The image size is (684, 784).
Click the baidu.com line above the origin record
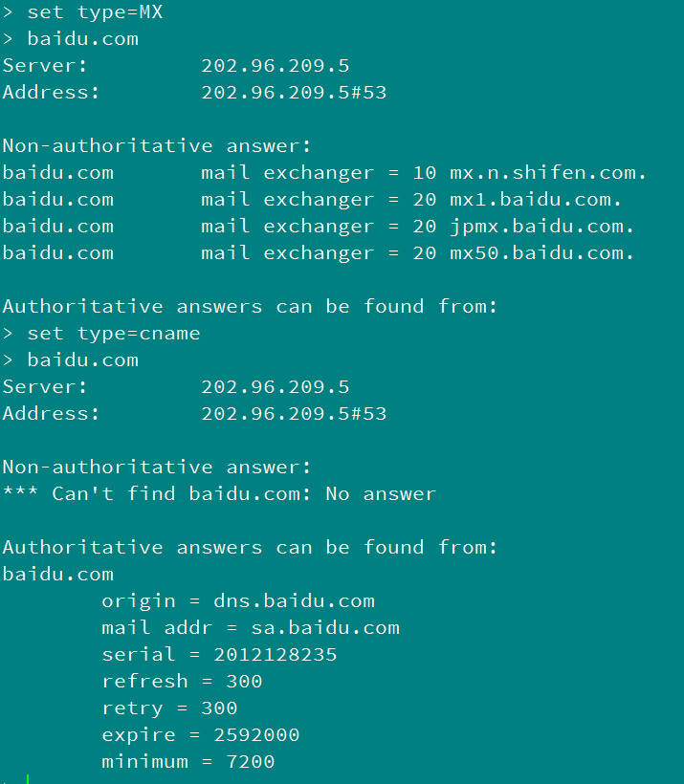point(57,575)
